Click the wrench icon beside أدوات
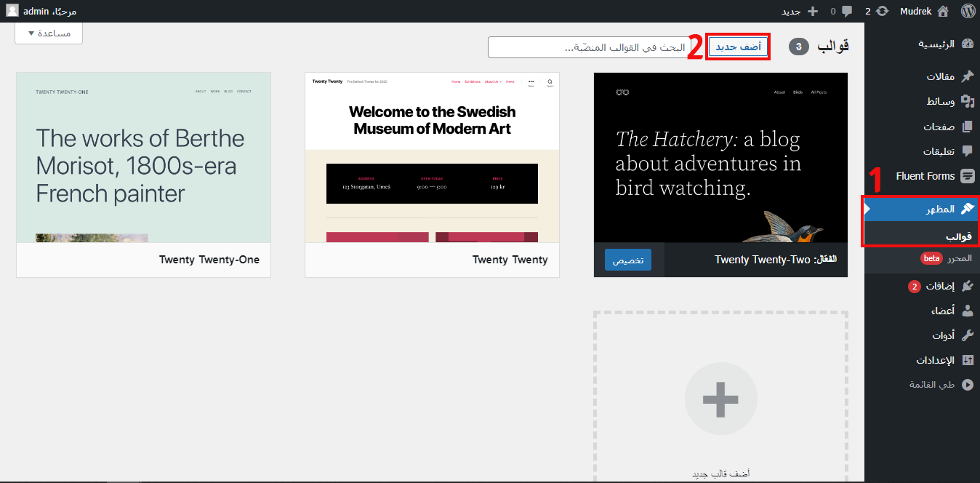The width and height of the screenshot is (980, 483). pyautogui.click(x=967, y=335)
